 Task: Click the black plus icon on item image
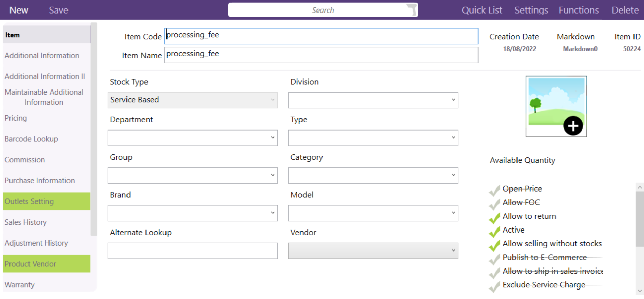[x=573, y=126]
